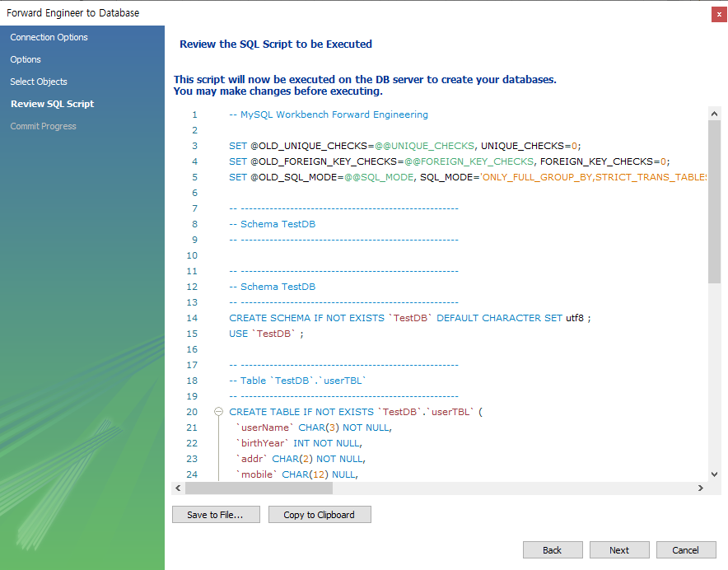Click the CREATE TABLE IF NOT EXISTS line

click(x=356, y=412)
